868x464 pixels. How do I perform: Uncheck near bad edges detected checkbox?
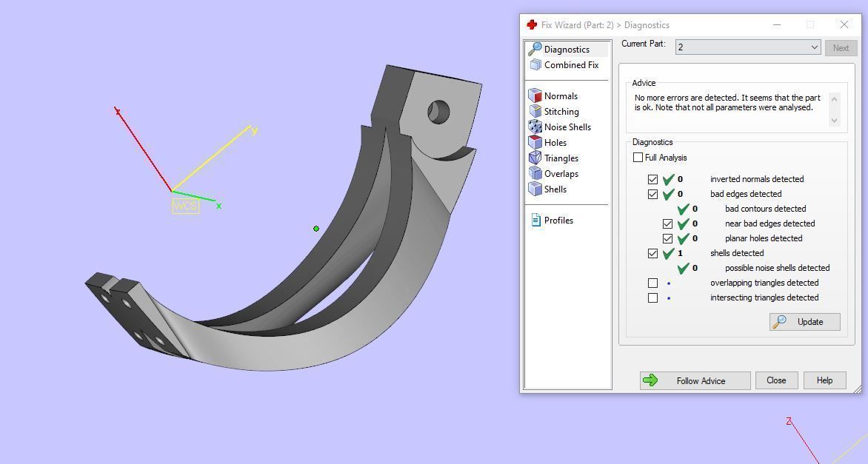[x=667, y=223]
